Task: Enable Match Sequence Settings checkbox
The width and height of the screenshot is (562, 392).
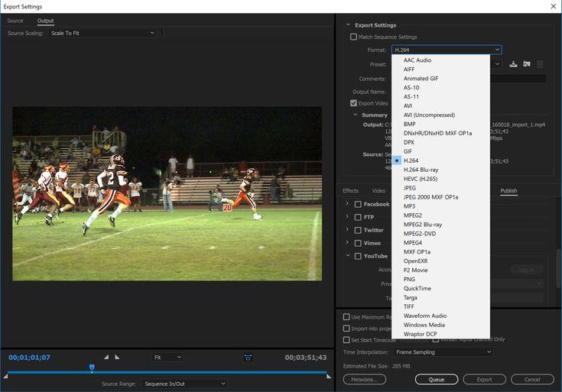Action: pos(353,37)
